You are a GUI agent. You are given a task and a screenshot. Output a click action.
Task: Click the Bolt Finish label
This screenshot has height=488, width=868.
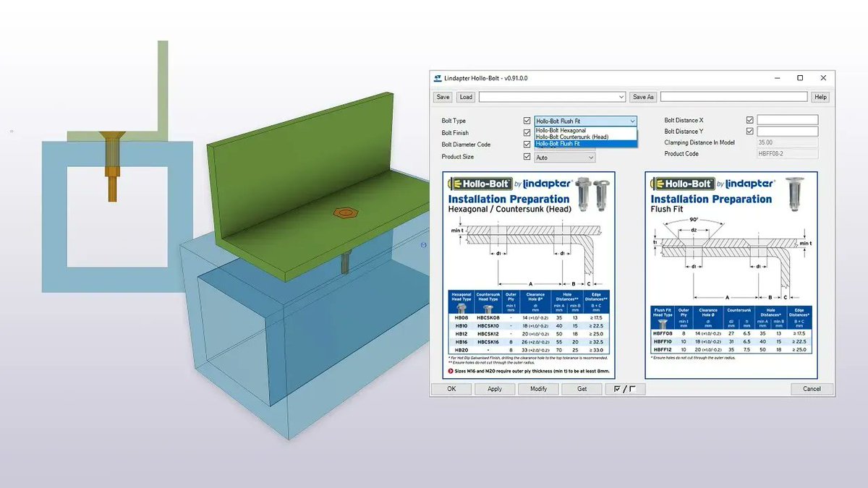pos(456,133)
